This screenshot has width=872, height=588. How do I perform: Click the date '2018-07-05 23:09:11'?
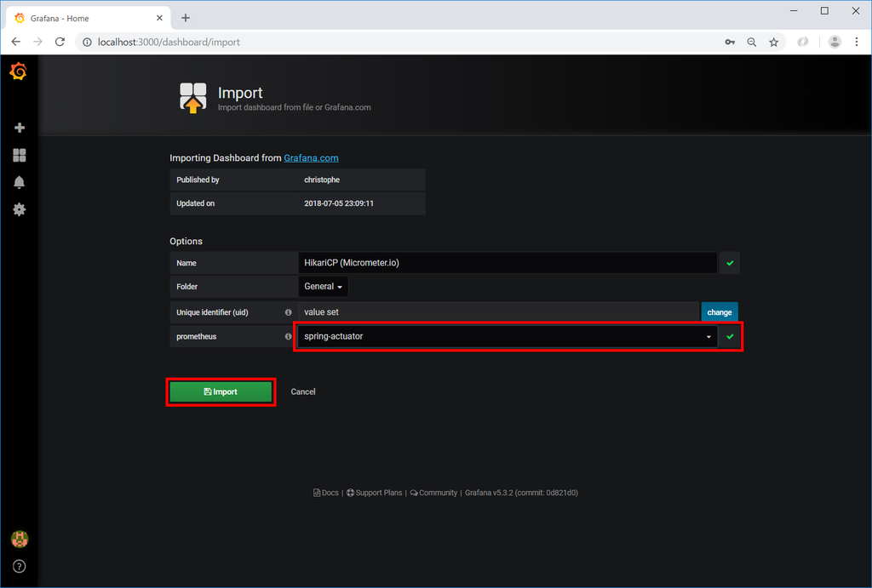pyautogui.click(x=339, y=203)
